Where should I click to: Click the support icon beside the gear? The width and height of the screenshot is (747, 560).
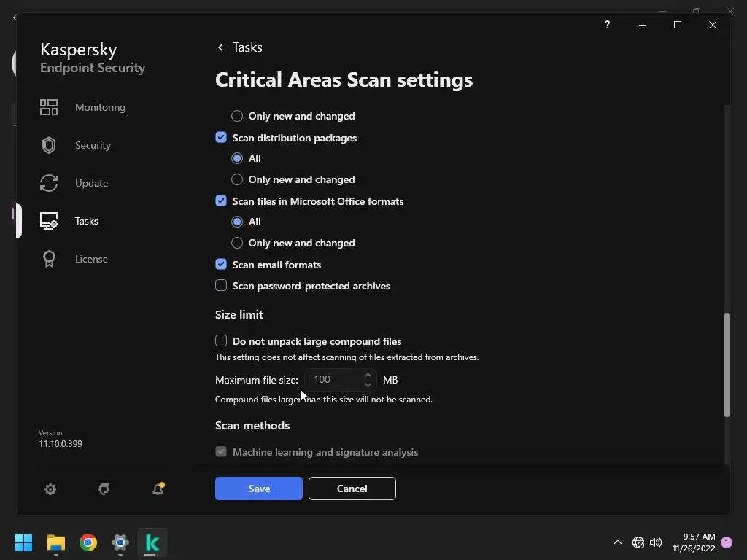coord(104,489)
